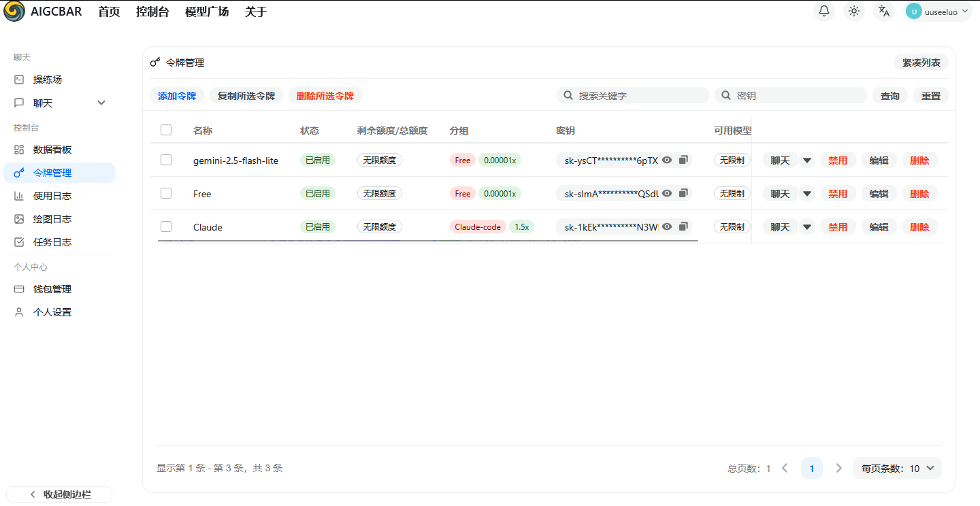
Task: Click 删除所选令牌 button
Action: click(x=325, y=96)
